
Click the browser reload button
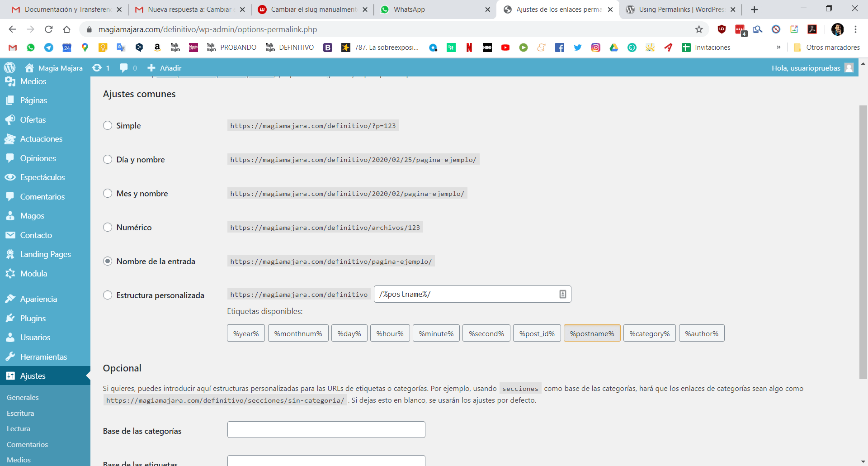(x=49, y=29)
